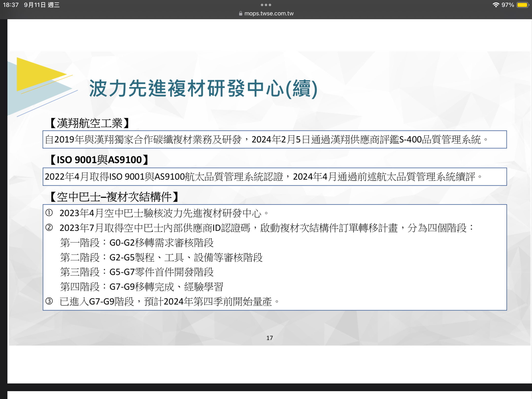Tap the 空中巴士–複材次結構件 heading
Image resolution: width=532 pixels, height=399 pixels.
click(114, 197)
